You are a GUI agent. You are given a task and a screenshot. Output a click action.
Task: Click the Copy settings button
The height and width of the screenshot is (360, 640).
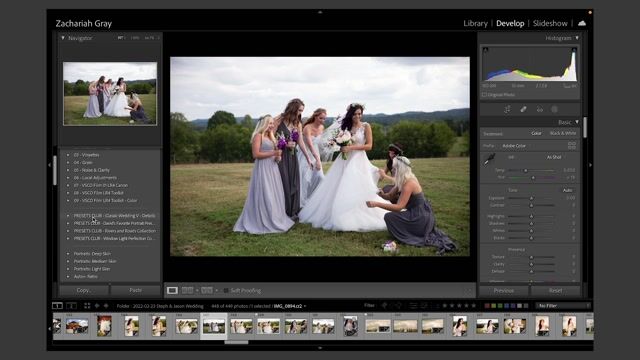click(x=84, y=290)
